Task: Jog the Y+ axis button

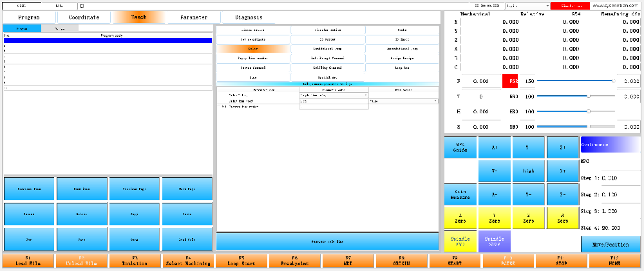Action: pos(529,147)
